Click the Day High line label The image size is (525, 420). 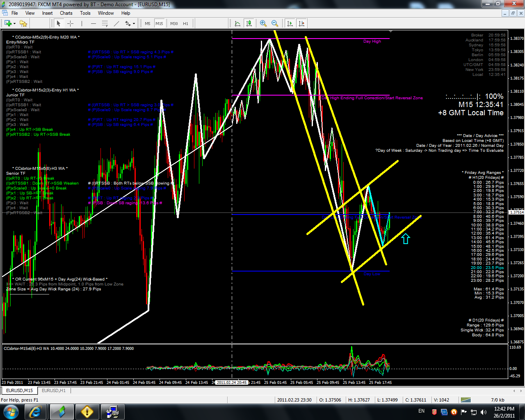click(372, 41)
